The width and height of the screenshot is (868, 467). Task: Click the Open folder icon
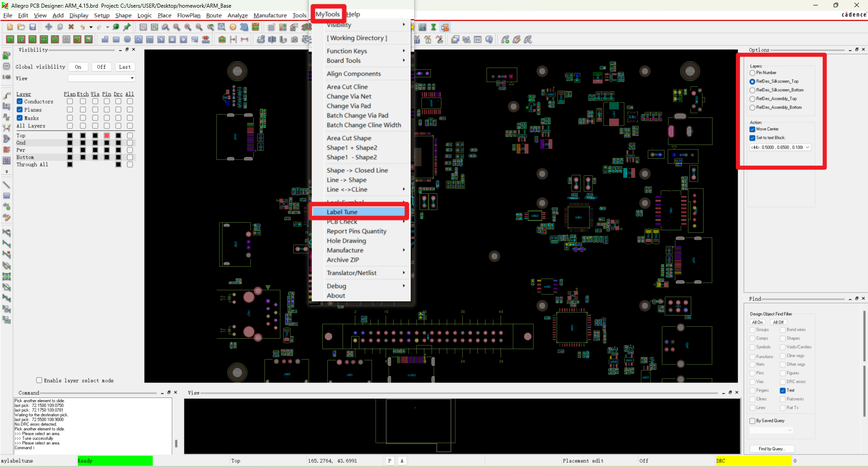pos(21,27)
